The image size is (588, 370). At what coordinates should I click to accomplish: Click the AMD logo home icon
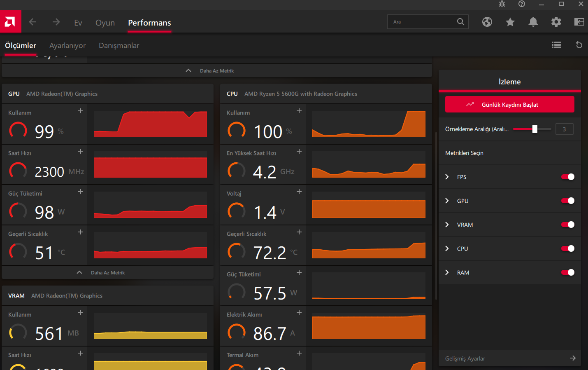[10, 22]
